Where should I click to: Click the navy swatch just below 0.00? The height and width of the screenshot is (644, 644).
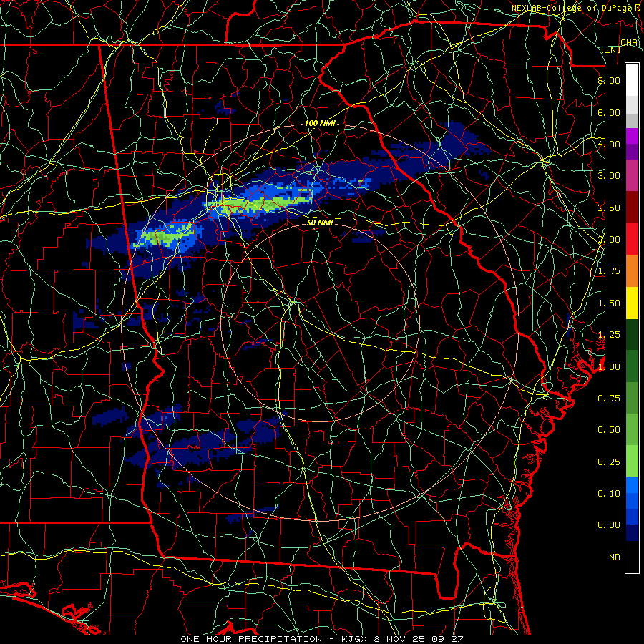632,533
